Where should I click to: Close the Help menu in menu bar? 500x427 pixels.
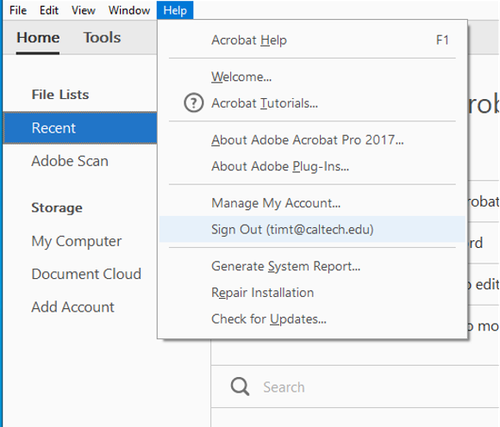(175, 10)
